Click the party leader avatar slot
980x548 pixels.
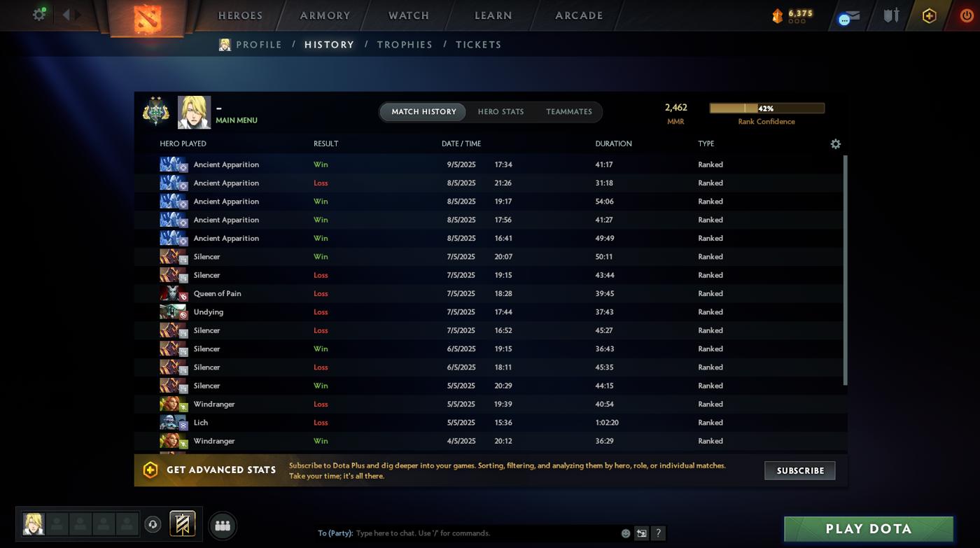(x=34, y=524)
